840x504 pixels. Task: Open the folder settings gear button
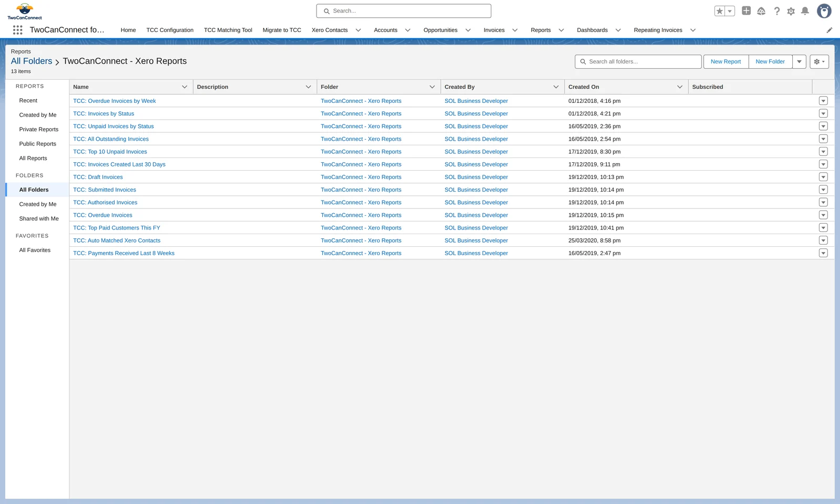pyautogui.click(x=819, y=61)
